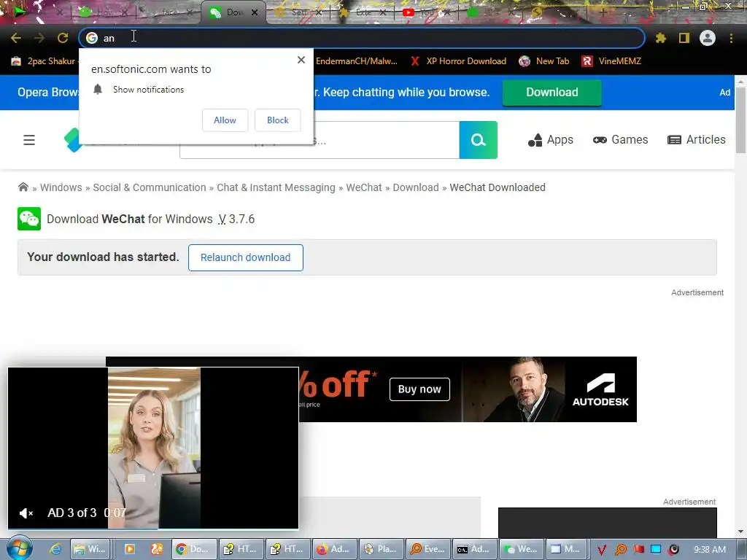The image size is (747, 560).
Task: Click the Google icon in address bar
Action: pos(92,38)
